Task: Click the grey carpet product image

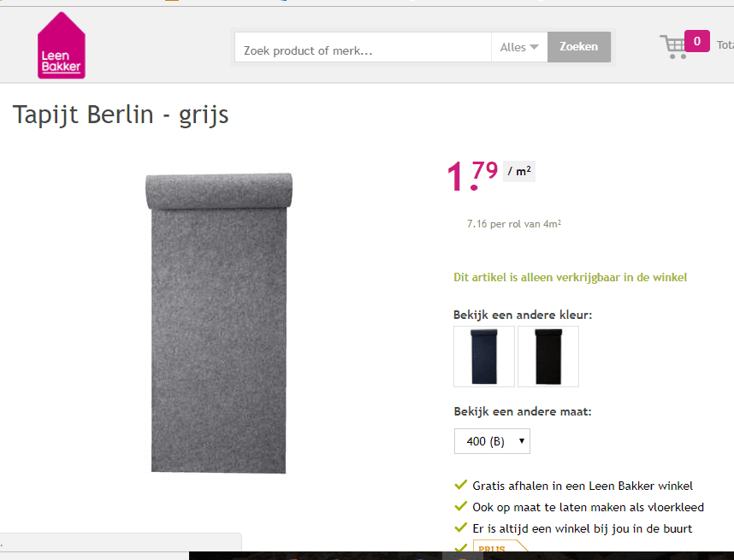Action: tap(219, 323)
